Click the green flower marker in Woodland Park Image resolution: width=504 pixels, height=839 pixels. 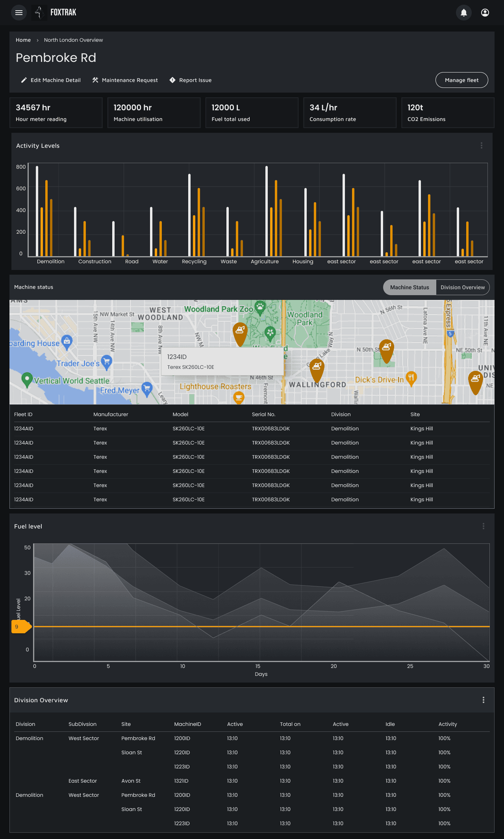[x=270, y=334]
